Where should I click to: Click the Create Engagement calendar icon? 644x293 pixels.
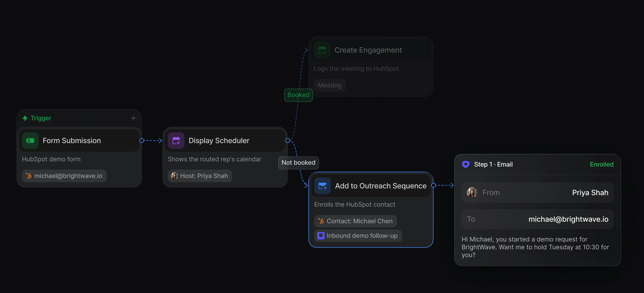[322, 50]
